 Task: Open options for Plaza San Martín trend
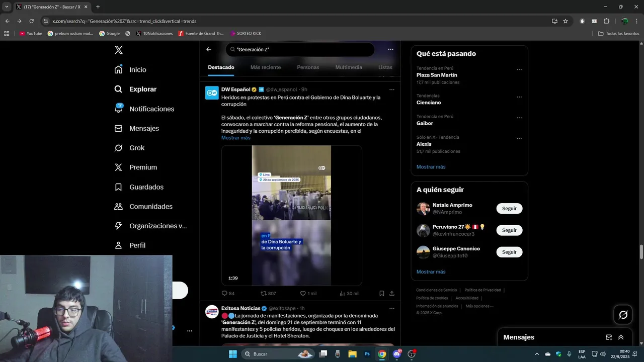(x=519, y=69)
